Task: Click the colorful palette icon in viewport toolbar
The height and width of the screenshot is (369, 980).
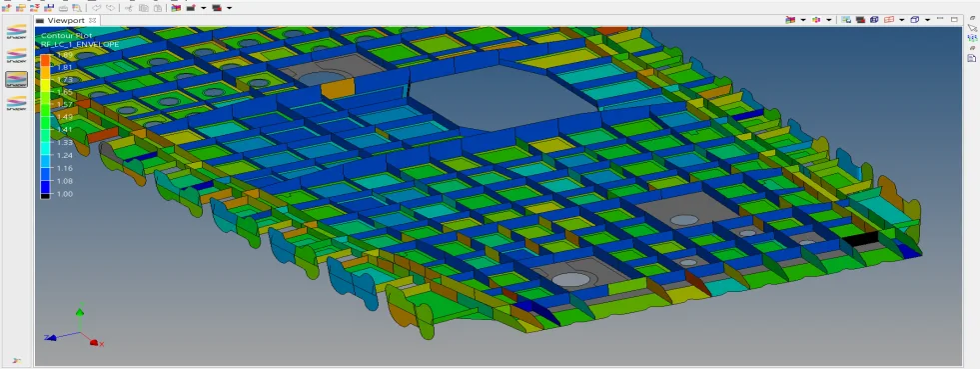Action: [x=790, y=19]
